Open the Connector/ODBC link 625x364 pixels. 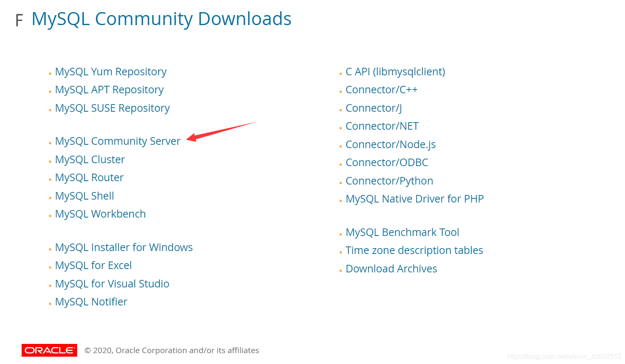coord(387,163)
